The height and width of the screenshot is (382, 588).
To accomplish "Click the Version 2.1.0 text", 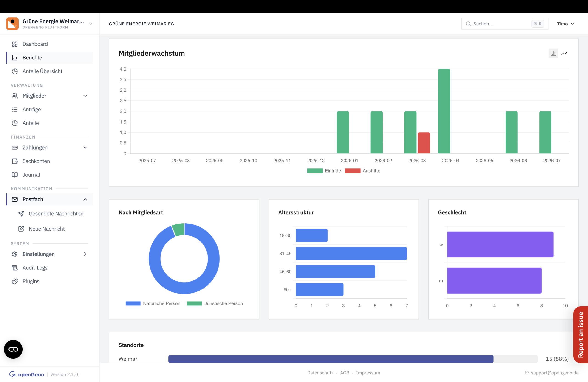I will coord(64,374).
